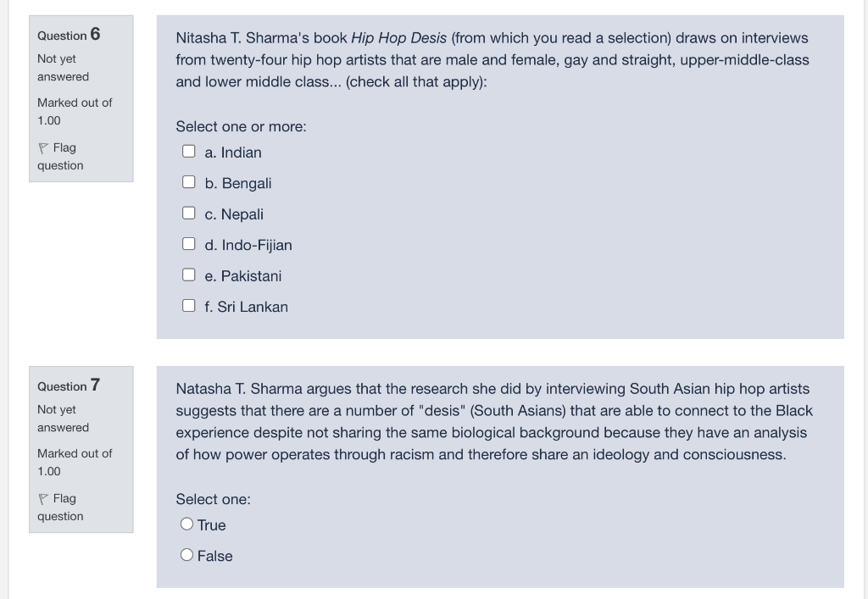The height and width of the screenshot is (599, 868).
Task: Click "Marked out of 1.00" under Question 7
Action: [x=74, y=462]
